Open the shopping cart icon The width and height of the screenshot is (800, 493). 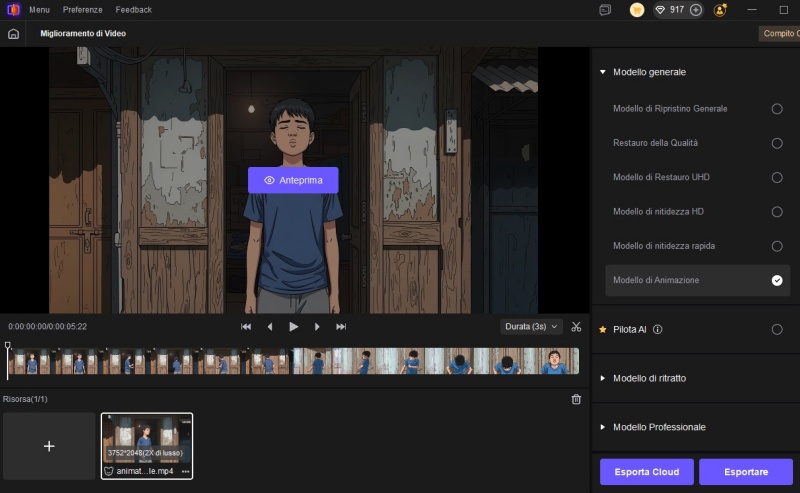click(637, 10)
